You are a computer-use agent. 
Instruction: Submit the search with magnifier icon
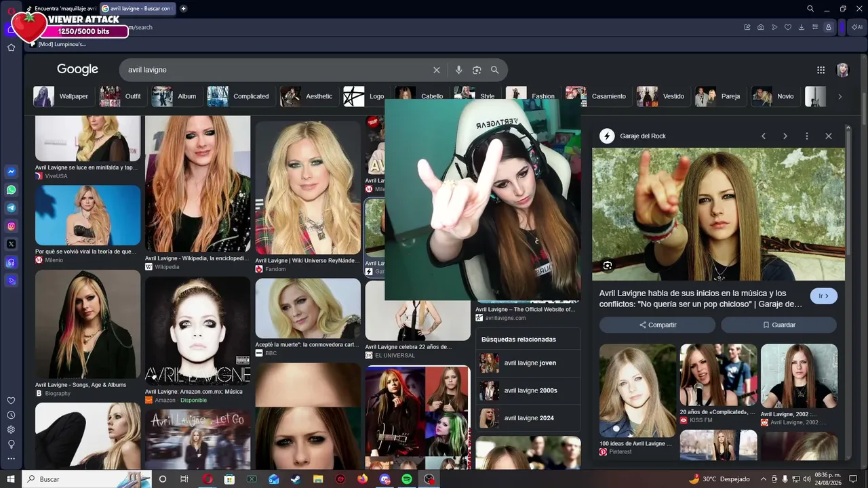point(495,70)
